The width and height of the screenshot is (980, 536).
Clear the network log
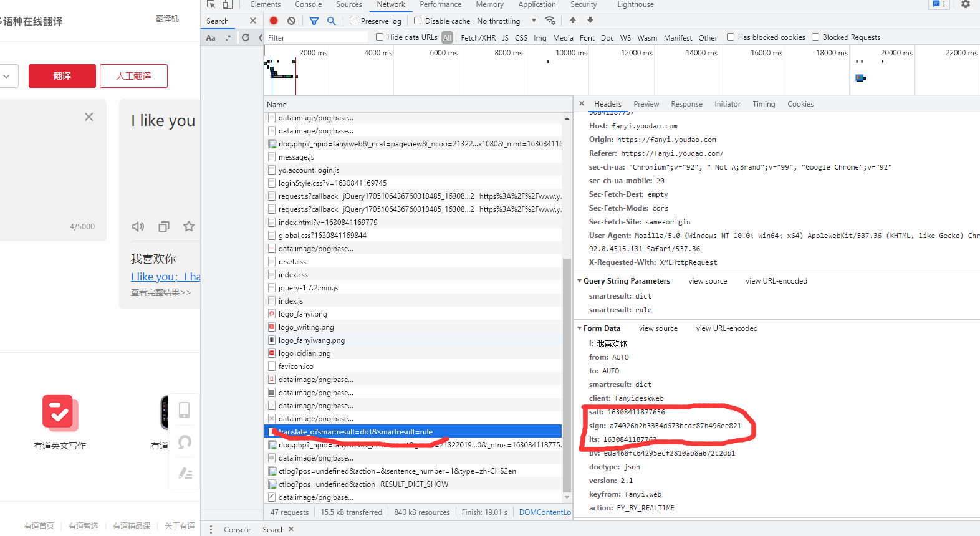(x=291, y=21)
